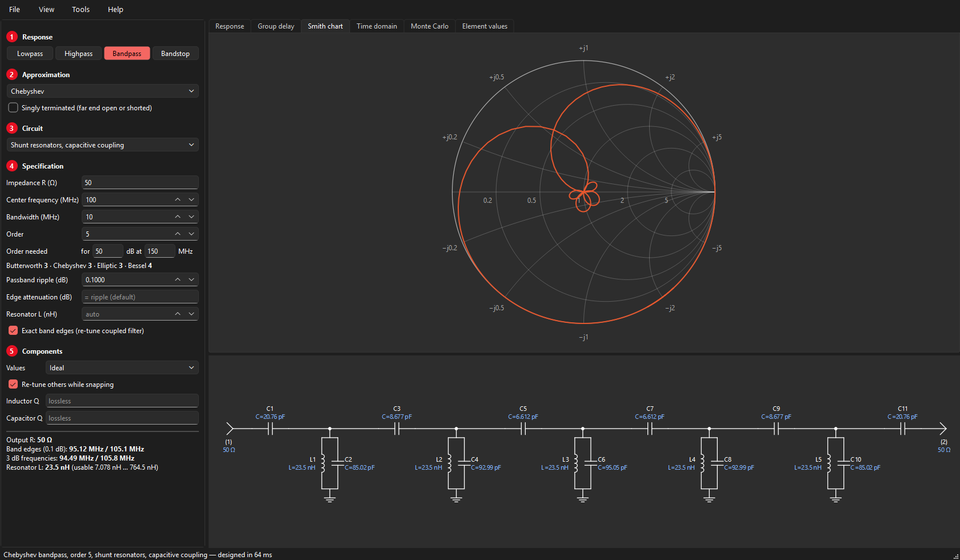
Task: Open the Help menu
Action: pos(115,9)
